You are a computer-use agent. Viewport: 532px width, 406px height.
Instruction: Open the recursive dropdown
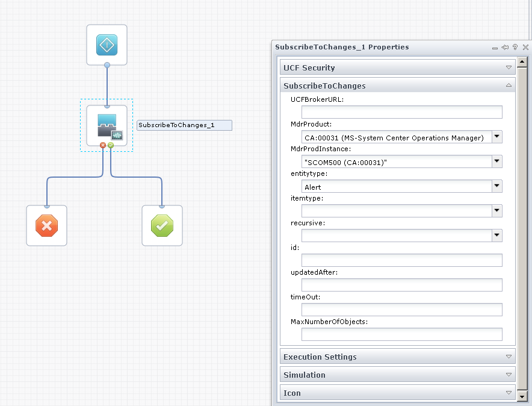pos(497,235)
